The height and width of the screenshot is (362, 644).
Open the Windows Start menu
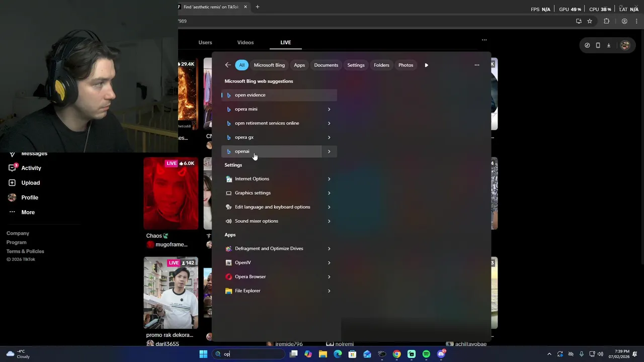coord(203,354)
